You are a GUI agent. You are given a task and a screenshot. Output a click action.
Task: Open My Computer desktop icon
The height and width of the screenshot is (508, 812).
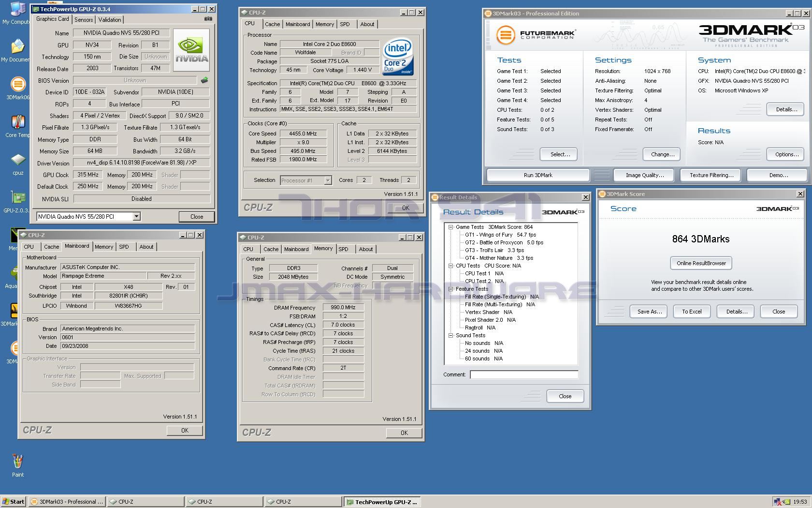[x=16, y=13]
